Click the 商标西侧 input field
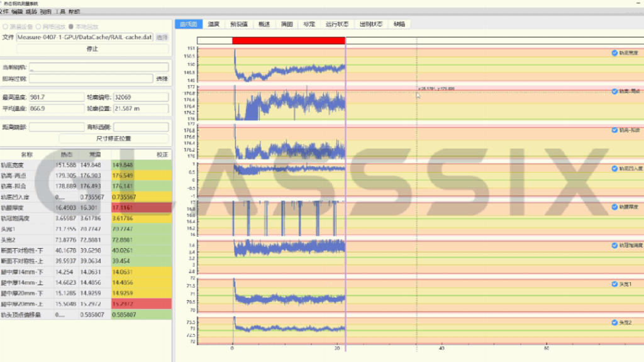This screenshot has width=644, height=362. coord(141,127)
